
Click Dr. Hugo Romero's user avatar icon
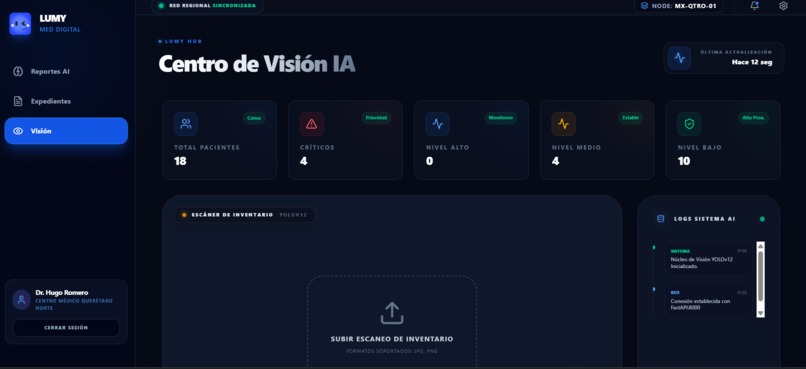22,300
